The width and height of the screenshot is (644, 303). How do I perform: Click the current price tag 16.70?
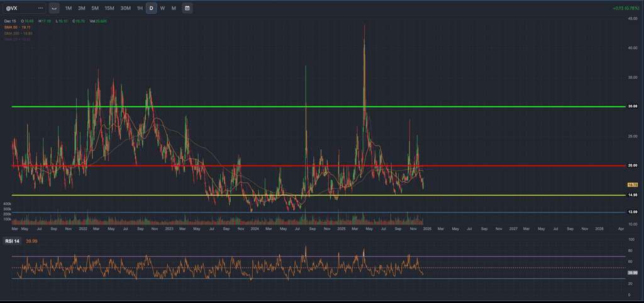pos(633,185)
